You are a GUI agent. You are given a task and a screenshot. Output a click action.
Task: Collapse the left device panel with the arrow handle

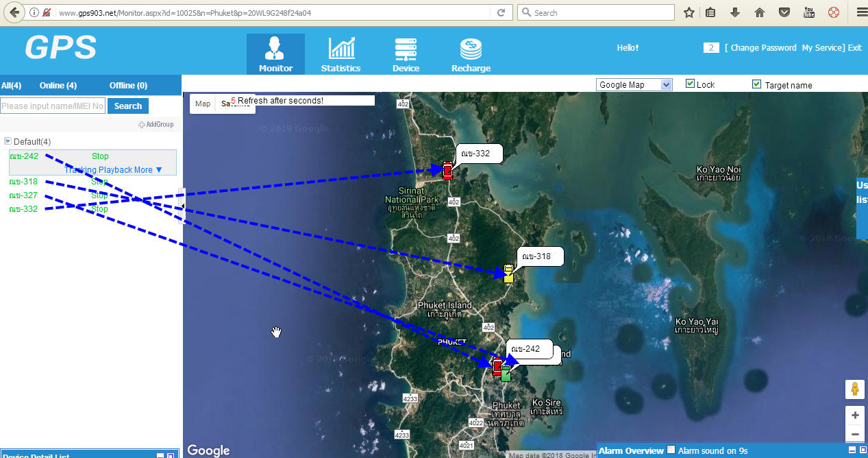point(182,206)
